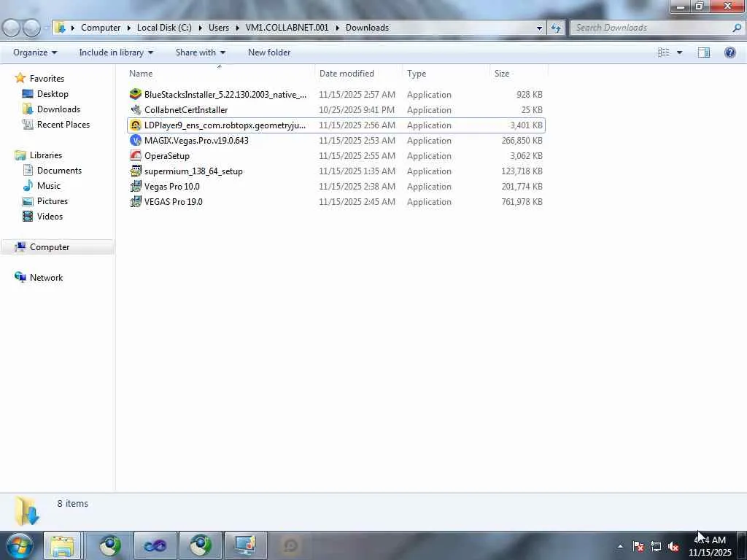Click the infinity-logo app on taskbar
The width and height of the screenshot is (747, 560).
tap(155, 545)
